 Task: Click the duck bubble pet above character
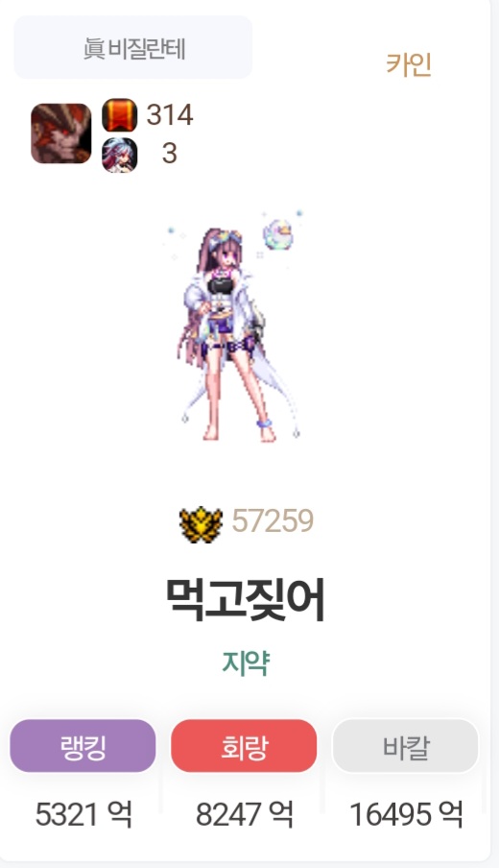[278, 233]
